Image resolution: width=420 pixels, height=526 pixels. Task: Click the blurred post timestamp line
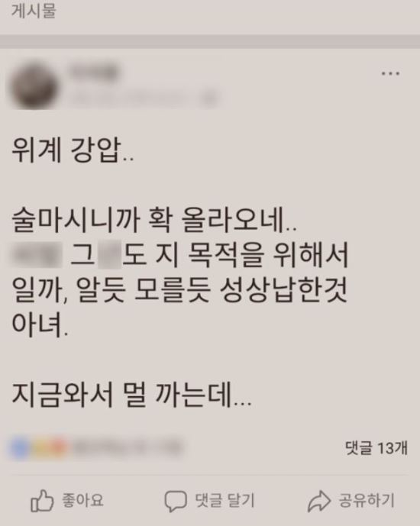[143, 98]
